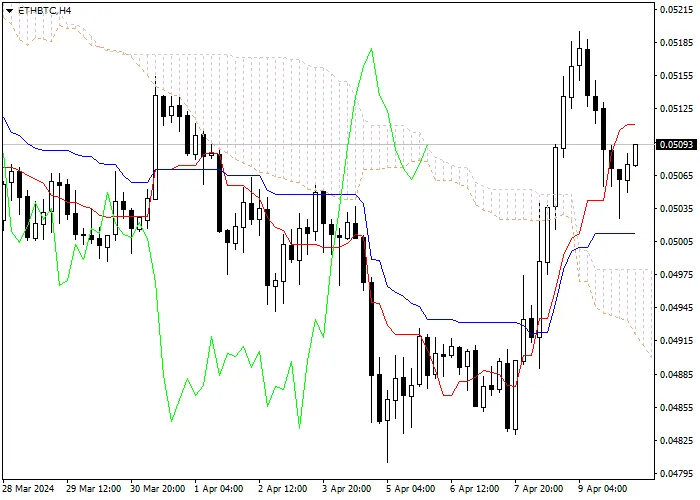
Task: Select the 2 Apr 12:00 time label
Action: [283, 489]
